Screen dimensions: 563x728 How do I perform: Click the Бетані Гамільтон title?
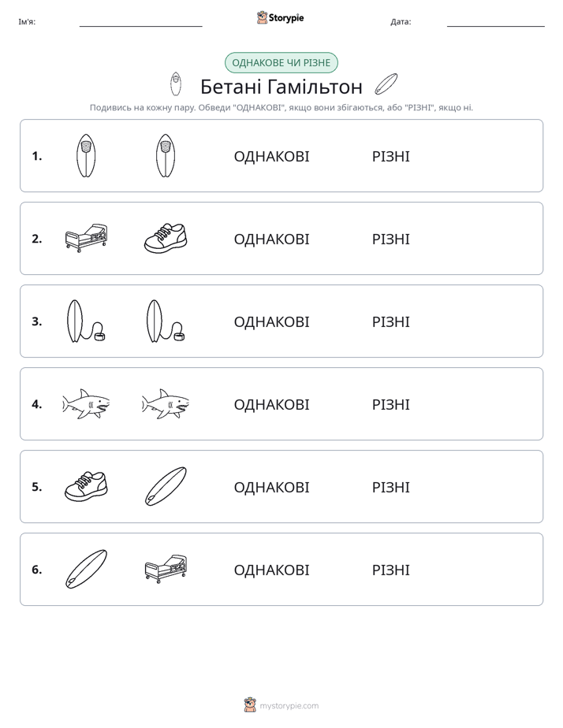(281, 87)
